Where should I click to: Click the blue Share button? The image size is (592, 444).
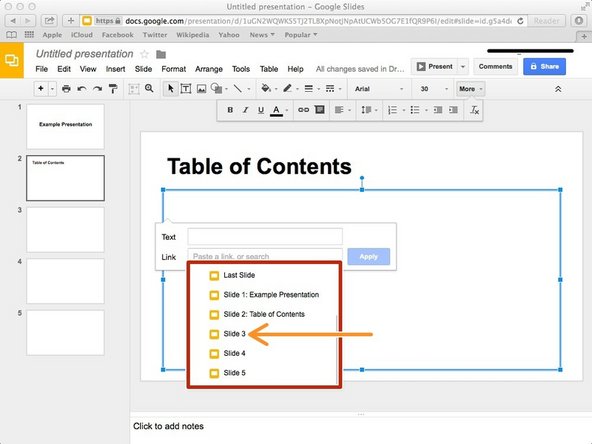544,66
